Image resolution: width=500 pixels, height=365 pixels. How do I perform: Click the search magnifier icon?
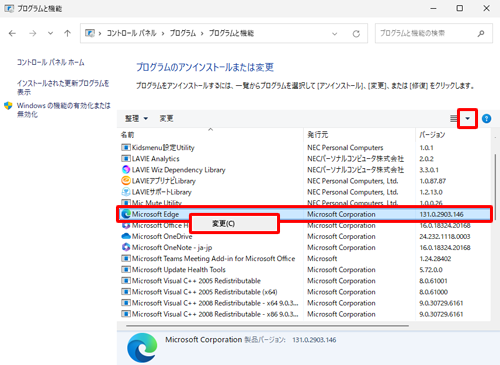[x=481, y=33]
